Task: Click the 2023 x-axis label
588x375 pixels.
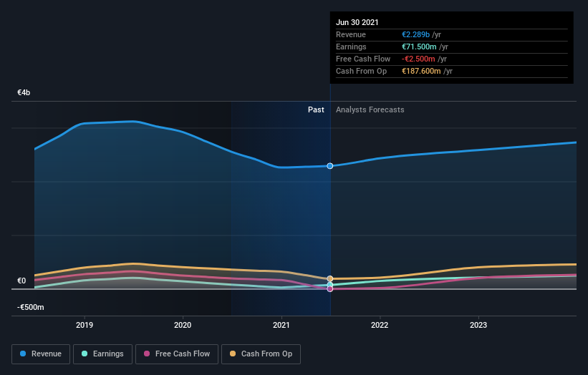Action: (478, 325)
